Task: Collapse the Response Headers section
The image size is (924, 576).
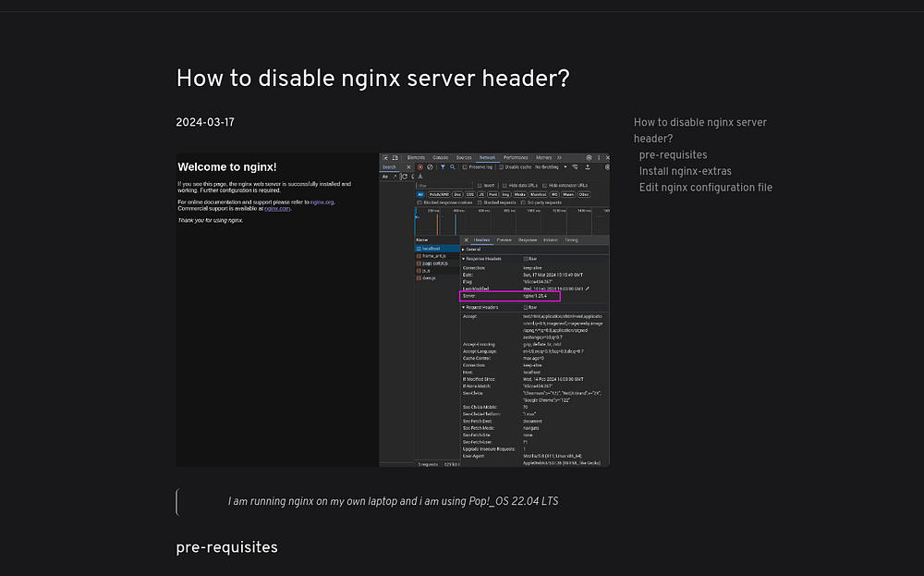Action: [x=463, y=259]
